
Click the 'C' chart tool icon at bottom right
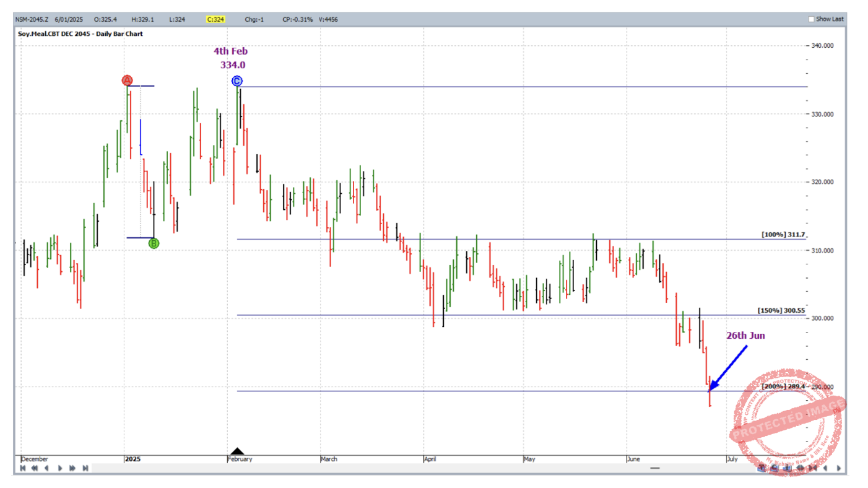[775, 468]
